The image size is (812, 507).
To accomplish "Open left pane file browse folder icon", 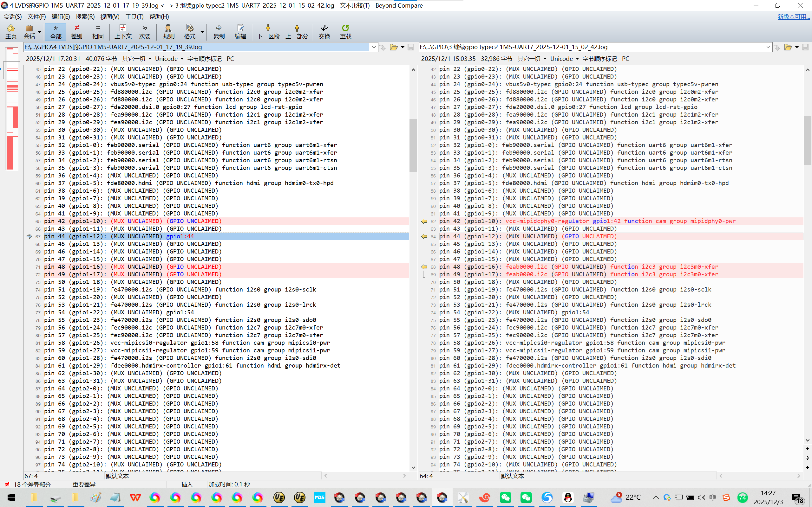I will (x=394, y=47).
